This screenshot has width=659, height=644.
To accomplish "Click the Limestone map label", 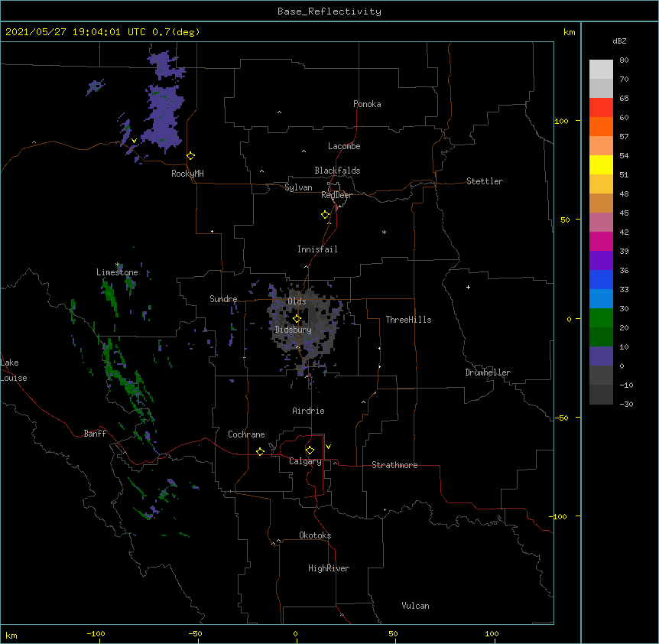I will click(x=117, y=272).
